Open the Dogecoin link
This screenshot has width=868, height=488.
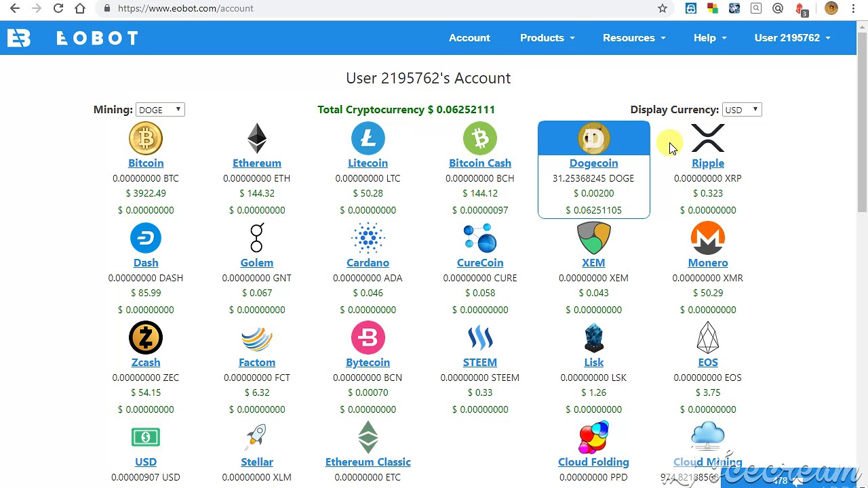click(593, 163)
